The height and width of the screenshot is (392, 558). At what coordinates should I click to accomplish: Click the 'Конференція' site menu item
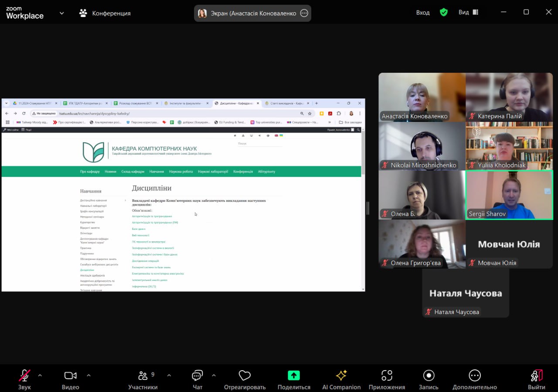tap(243, 172)
